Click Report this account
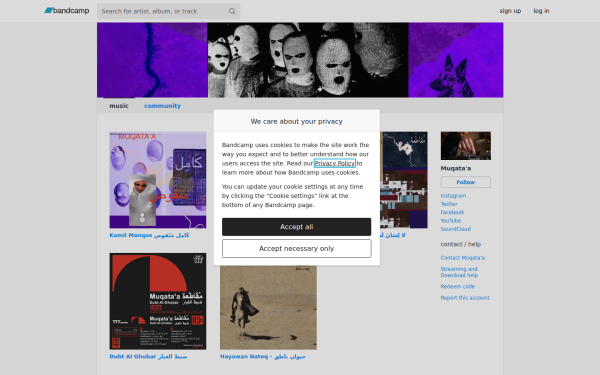 pos(465,298)
